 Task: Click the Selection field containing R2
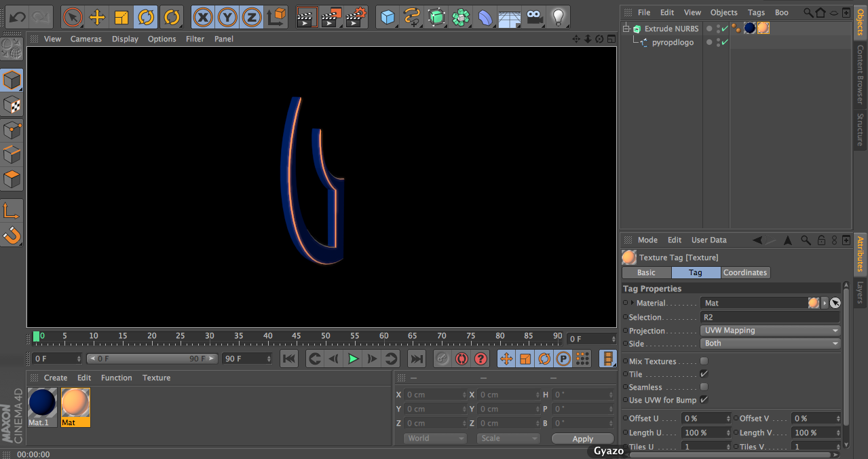[770, 317]
